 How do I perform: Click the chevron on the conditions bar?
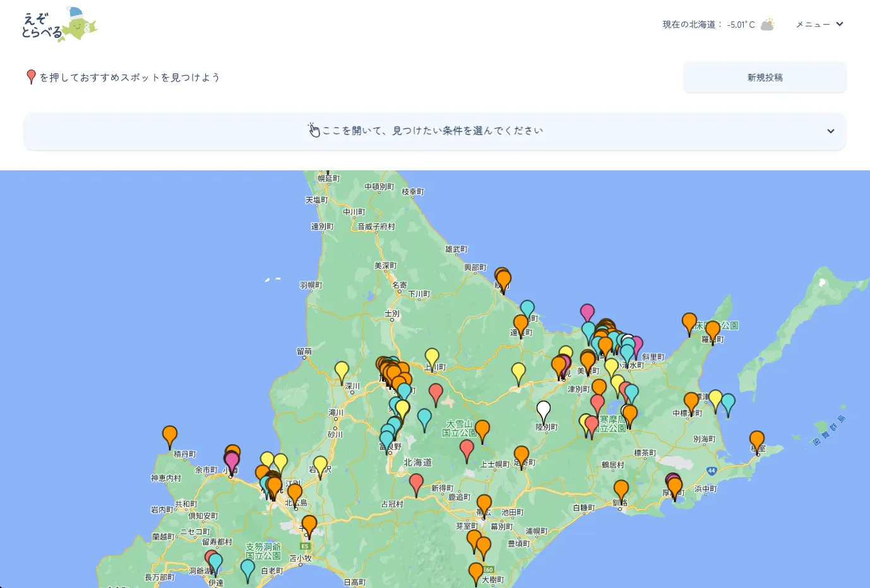830,131
